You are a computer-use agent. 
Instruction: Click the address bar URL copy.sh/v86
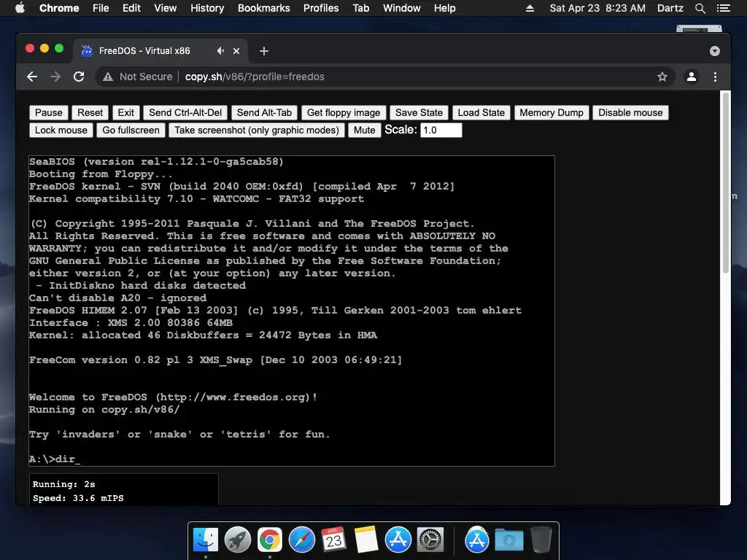(255, 77)
